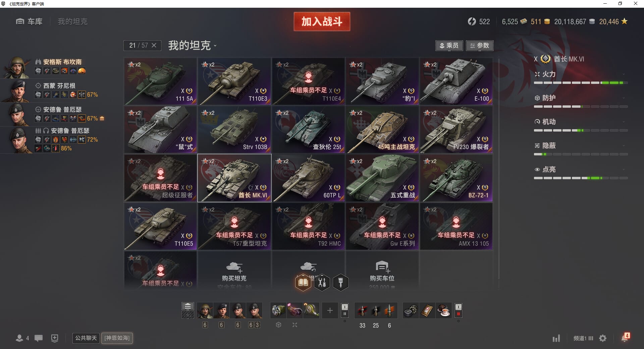
Task: Open the wrench and screwdriver maintenance icon
Action: (322, 282)
